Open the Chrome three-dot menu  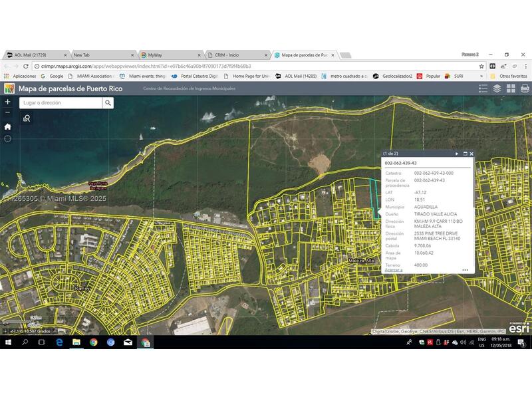tap(525, 66)
